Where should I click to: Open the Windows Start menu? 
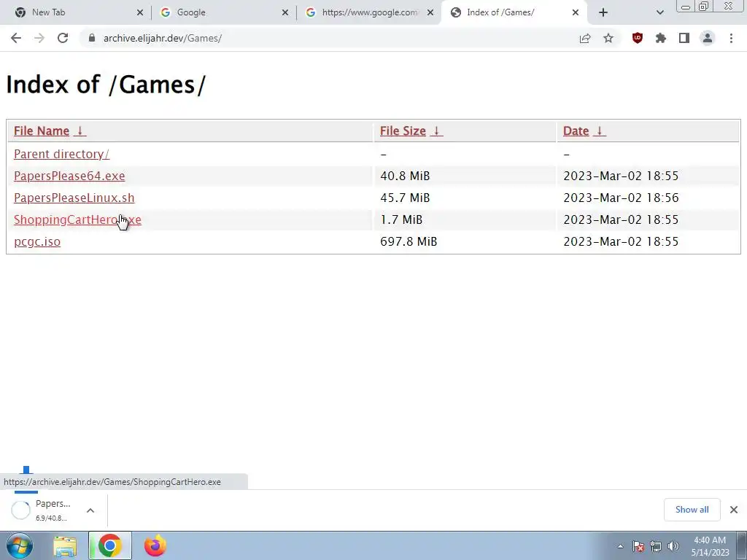click(x=20, y=545)
